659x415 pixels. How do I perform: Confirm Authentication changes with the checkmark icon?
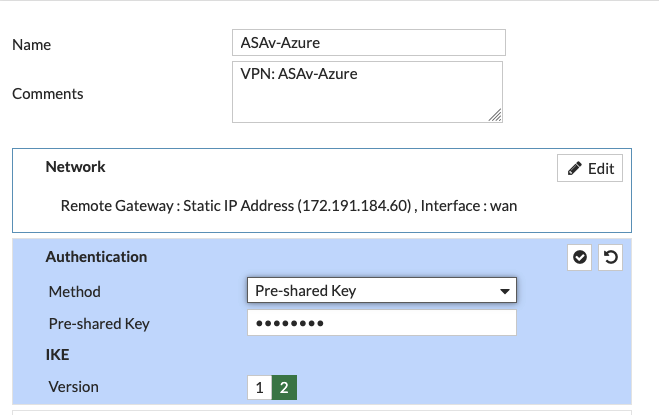579,258
